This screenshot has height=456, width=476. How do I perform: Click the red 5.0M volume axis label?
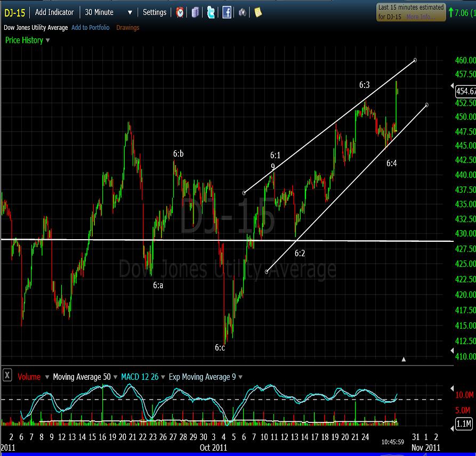463,411
